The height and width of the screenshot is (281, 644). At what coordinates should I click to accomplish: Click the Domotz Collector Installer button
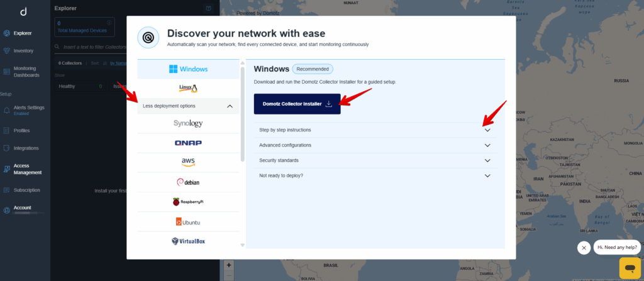coord(297,104)
